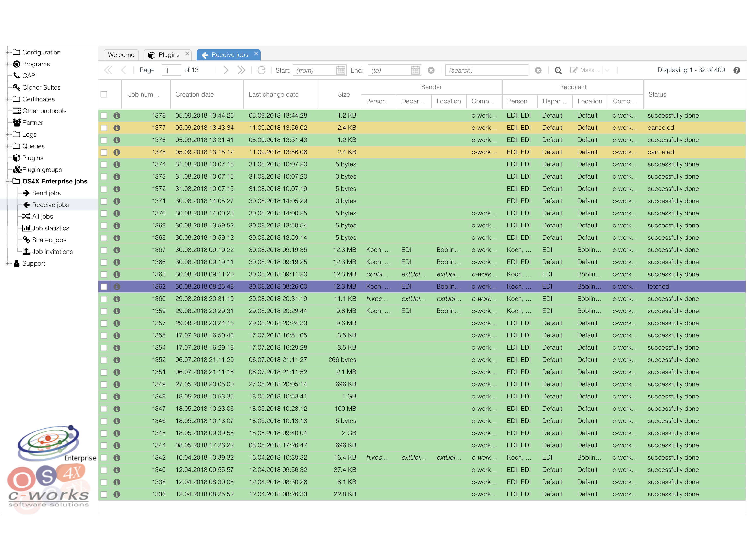The image size is (747, 560).
Task: Select the Receive jobs tab
Action: (x=228, y=55)
